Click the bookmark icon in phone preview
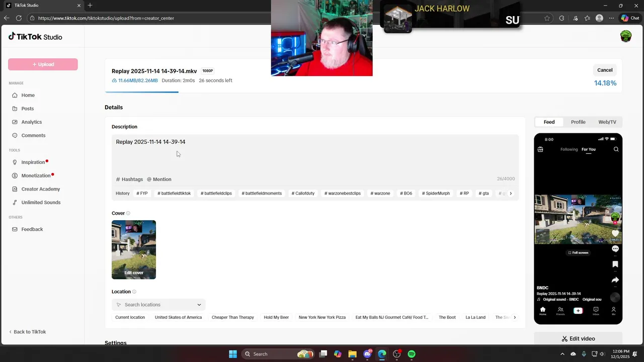 point(615,264)
